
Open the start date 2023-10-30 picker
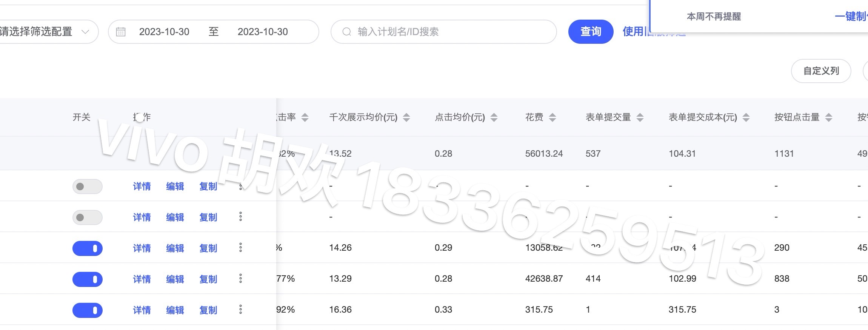pos(164,32)
